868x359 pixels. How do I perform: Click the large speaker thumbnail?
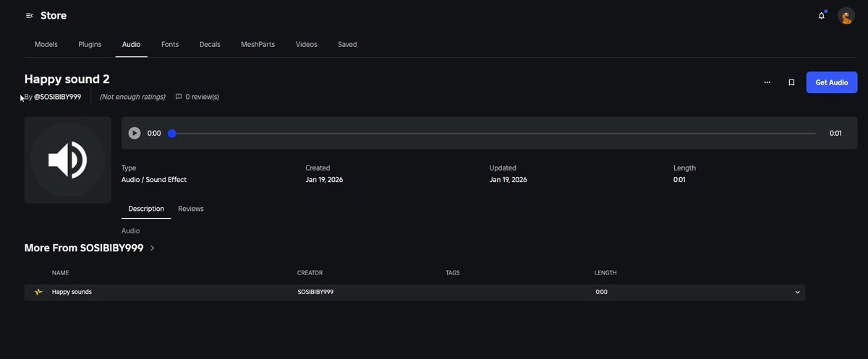[67, 160]
